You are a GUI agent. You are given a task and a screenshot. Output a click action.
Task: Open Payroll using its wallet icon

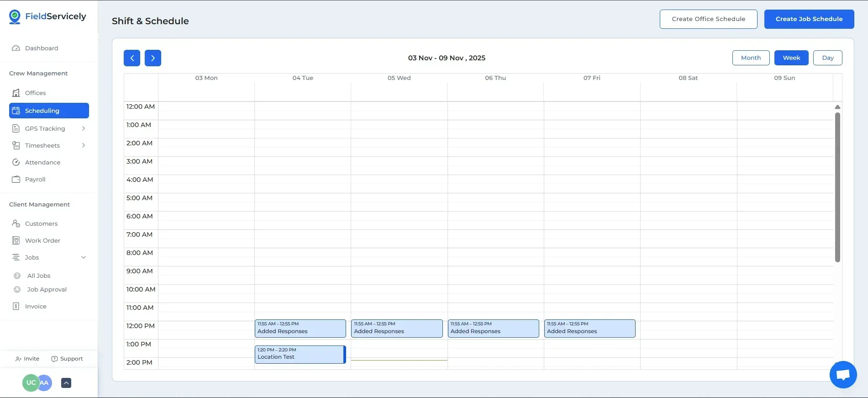(x=16, y=179)
